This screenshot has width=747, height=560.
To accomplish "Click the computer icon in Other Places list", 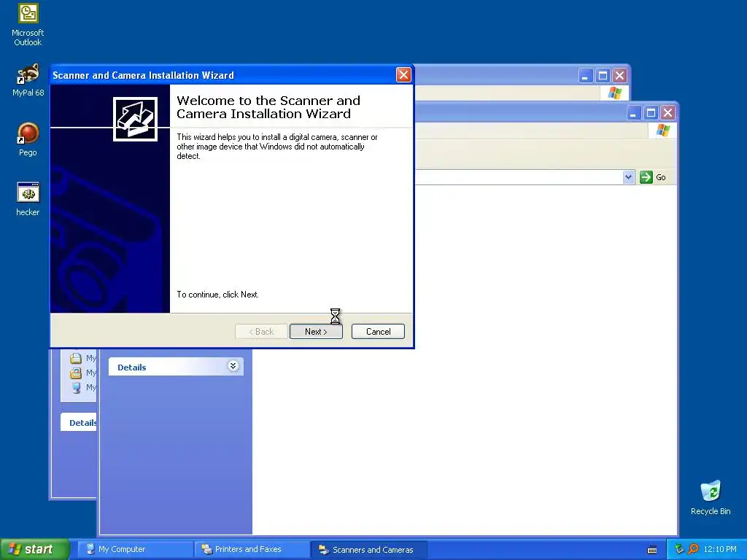I will pyautogui.click(x=76, y=387).
